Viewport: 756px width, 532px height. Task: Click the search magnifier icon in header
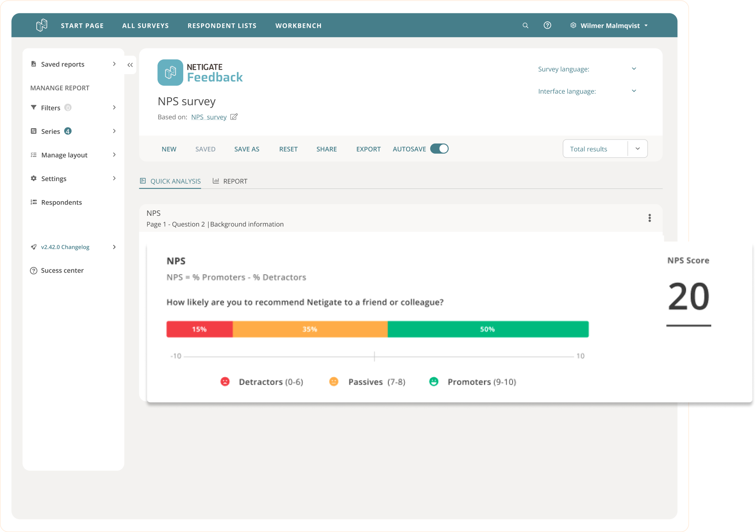tap(525, 25)
